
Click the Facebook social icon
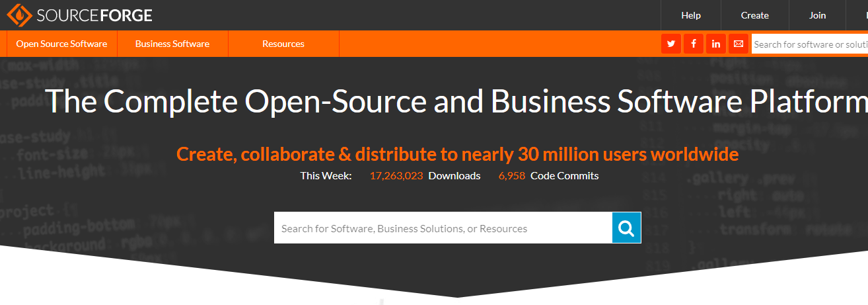(694, 44)
